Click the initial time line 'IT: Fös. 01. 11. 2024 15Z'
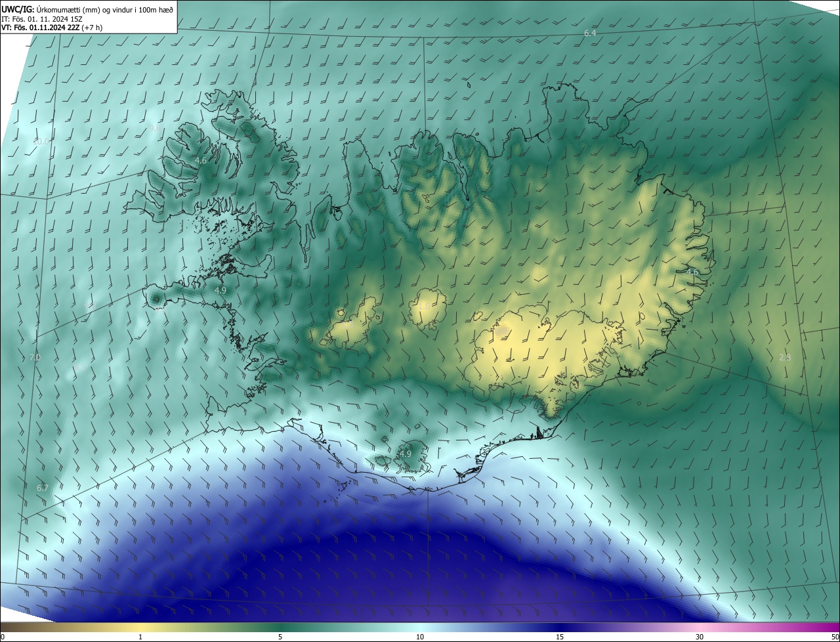The image size is (840, 642). pyautogui.click(x=41, y=18)
